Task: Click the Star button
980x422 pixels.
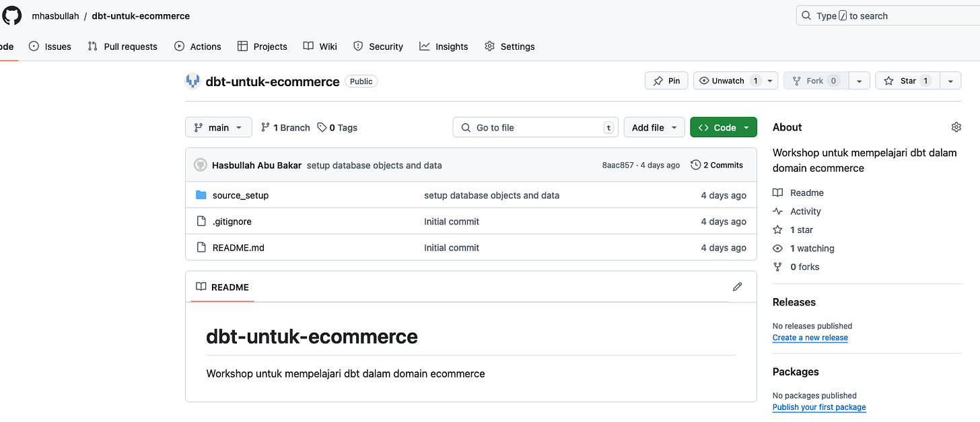Action: pyautogui.click(x=907, y=81)
